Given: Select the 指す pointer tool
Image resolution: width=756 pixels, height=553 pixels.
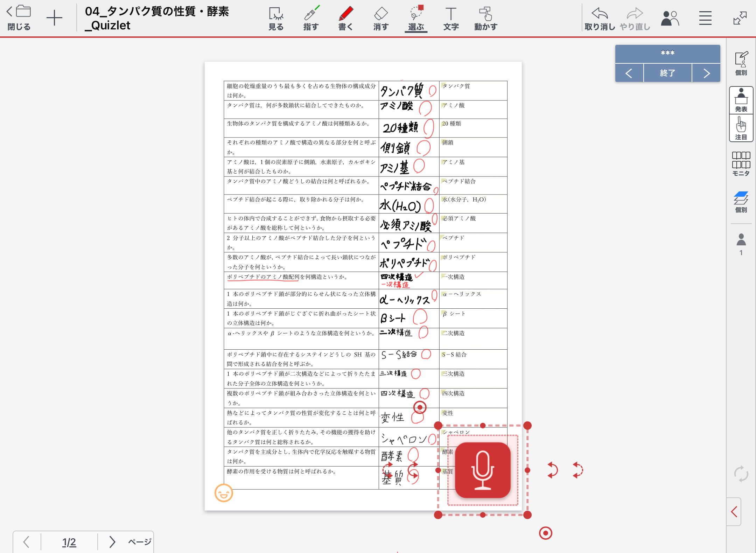Looking at the screenshot, I should coord(311,18).
